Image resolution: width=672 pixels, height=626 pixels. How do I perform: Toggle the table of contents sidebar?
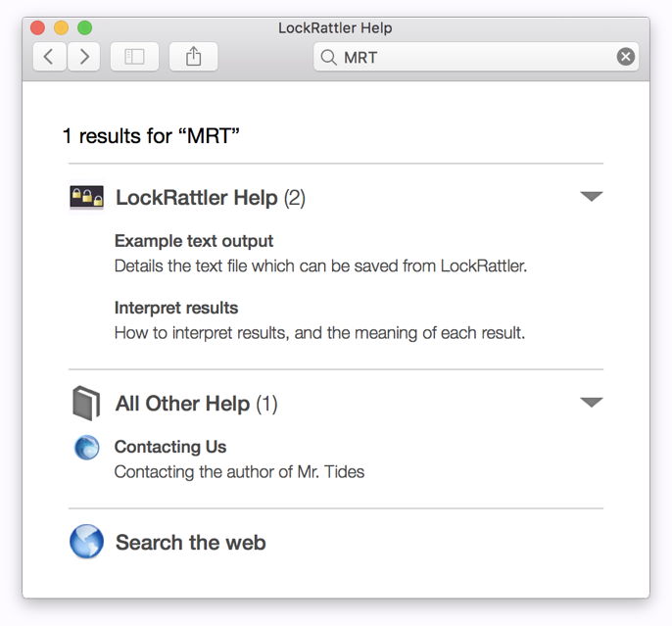(x=134, y=57)
